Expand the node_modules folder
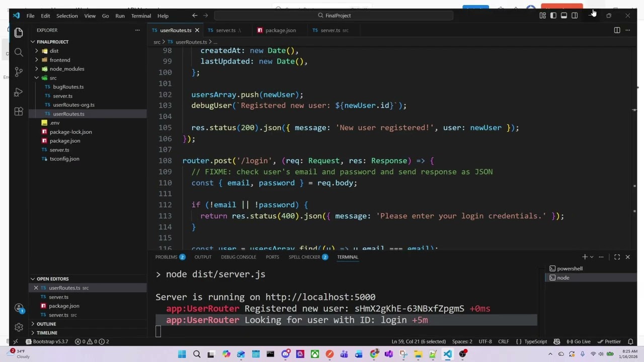Image resolution: width=644 pixels, height=362 pixels. click(67, 69)
